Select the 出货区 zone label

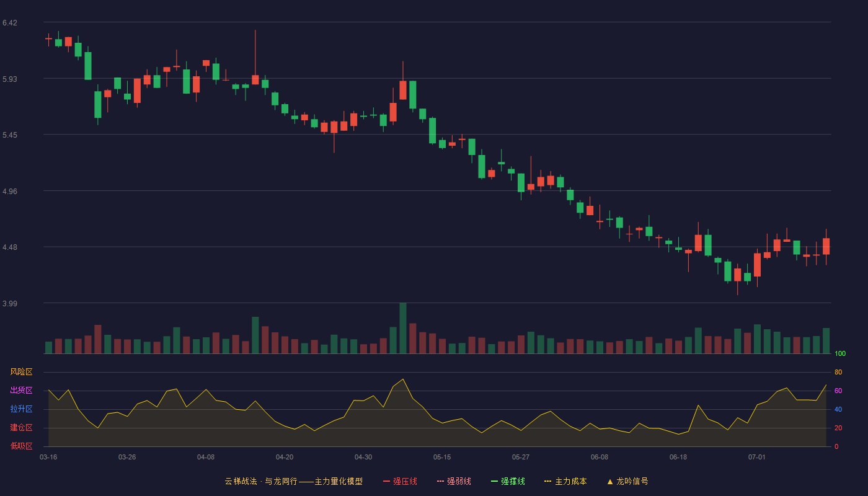point(21,391)
